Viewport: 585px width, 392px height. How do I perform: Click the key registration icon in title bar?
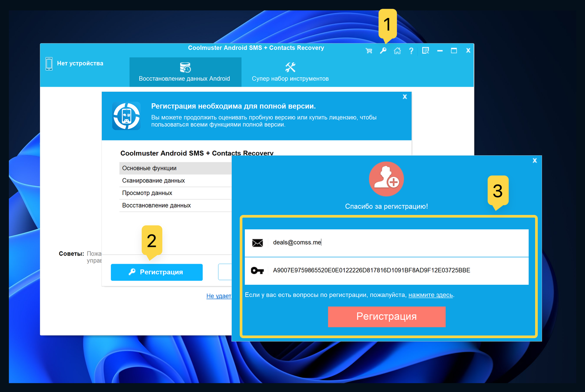tap(383, 51)
